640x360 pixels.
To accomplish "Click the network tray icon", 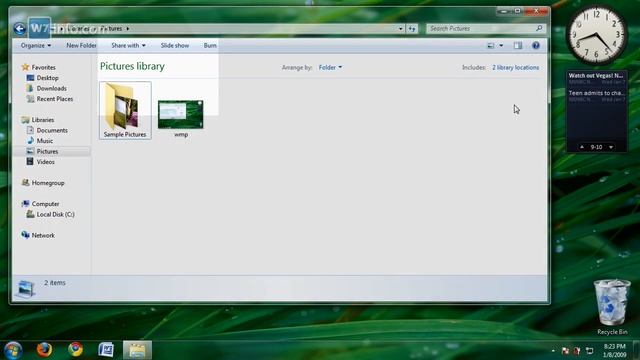I will 589,351.
